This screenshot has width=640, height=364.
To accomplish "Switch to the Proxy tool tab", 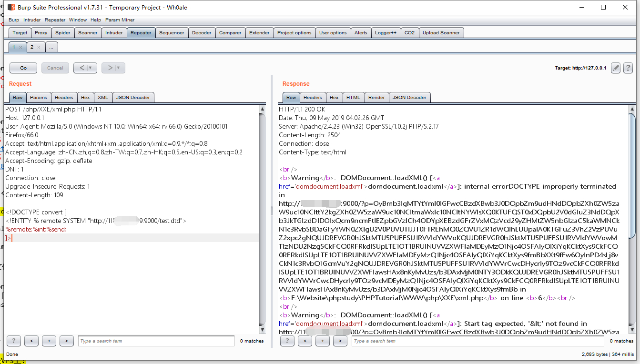I will 41,33.
